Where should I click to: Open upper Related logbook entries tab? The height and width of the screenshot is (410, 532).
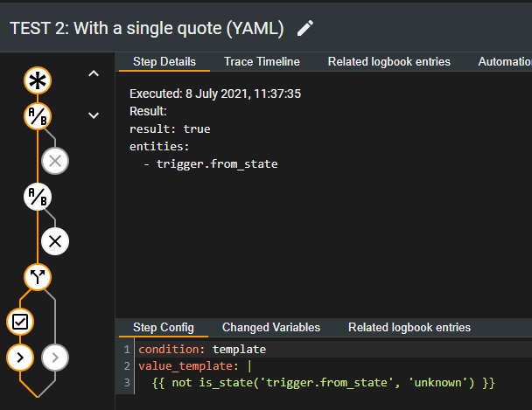tap(388, 62)
